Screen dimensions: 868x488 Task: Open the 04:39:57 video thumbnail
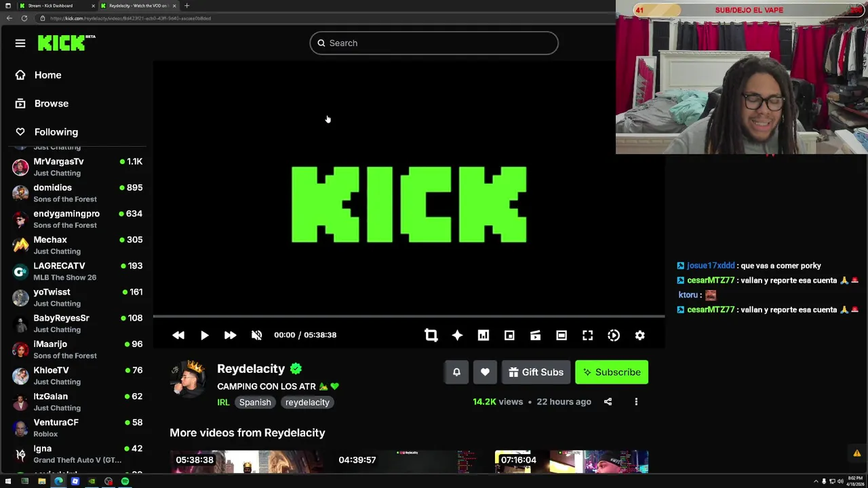[409, 462]
